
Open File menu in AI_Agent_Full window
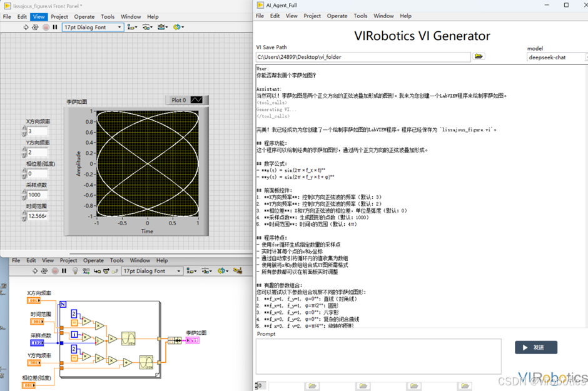[260, 16]
